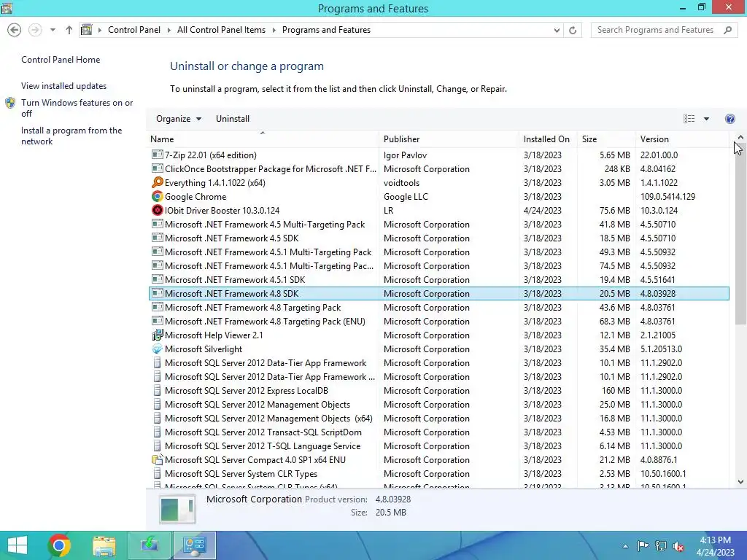Go to Control Panel breadcrumb
The width and height of the screenshot is (747, 560).
tap(134, 30)
